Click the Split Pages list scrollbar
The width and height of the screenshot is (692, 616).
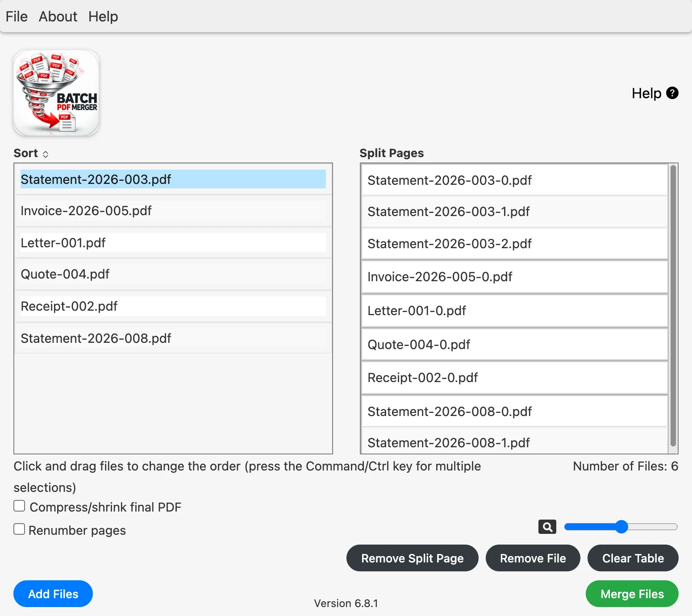pyautogui.click(x=673, y=306)
